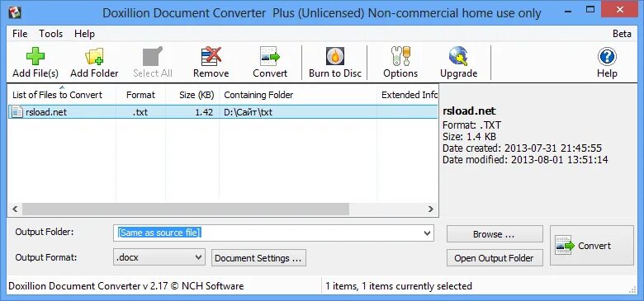Select the rsload.net row in the file list
Viewport: 644px width, 301px height.
[x=223, y=112]
